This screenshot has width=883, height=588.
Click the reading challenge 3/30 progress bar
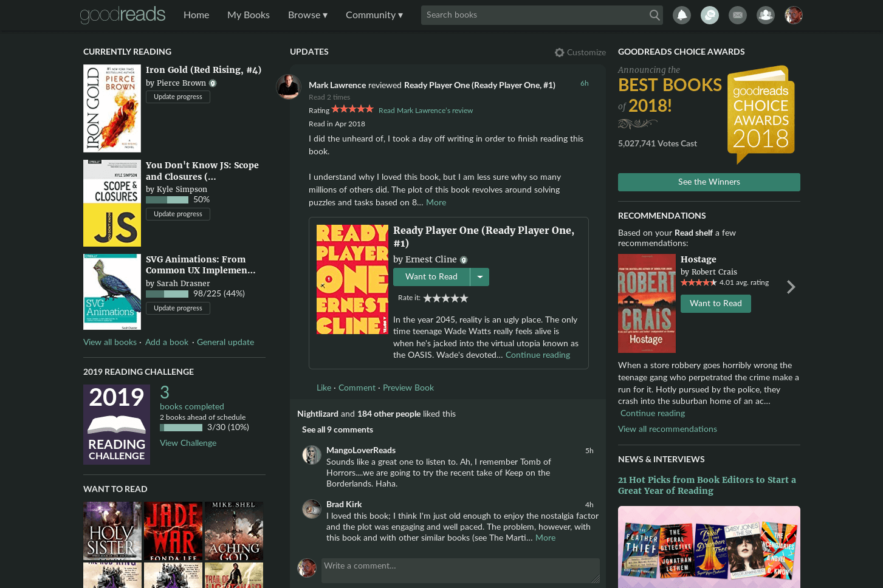(x=181, y=428)
